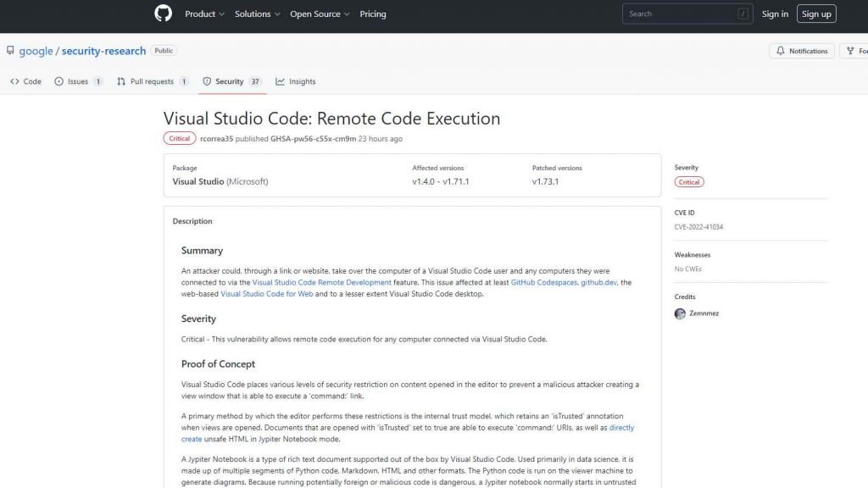Open the security-research repository link

pos(103,51)
